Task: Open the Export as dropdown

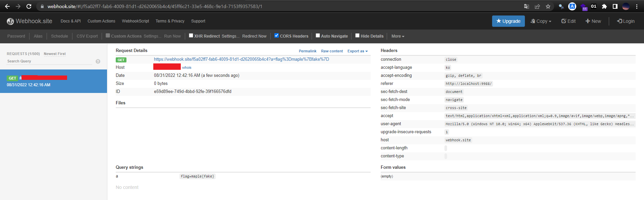Action: (358, 51)
